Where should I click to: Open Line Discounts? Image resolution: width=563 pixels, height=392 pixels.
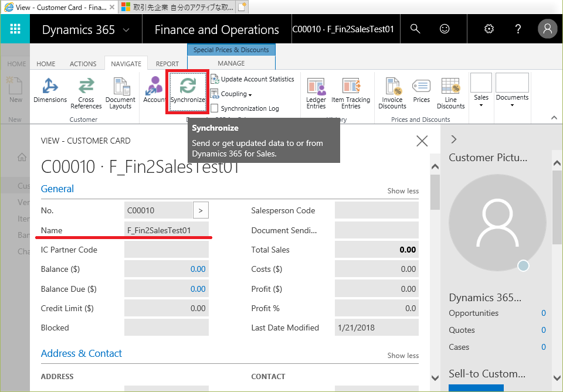[x=450, y=93]
